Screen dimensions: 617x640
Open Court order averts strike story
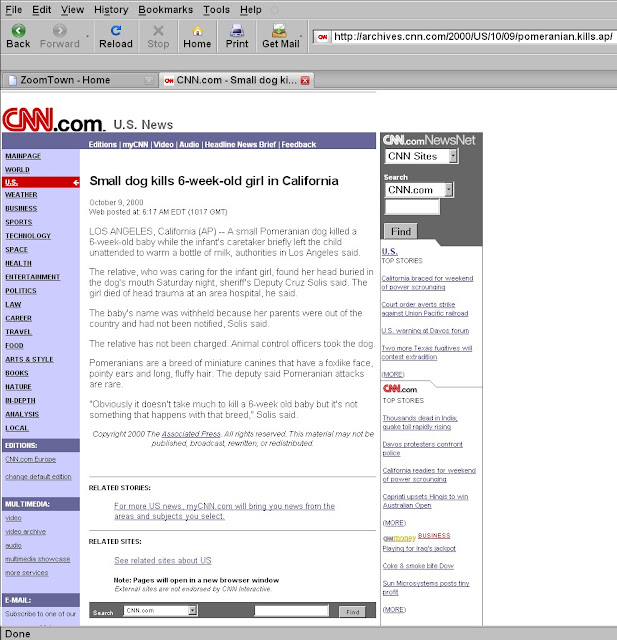425,309
